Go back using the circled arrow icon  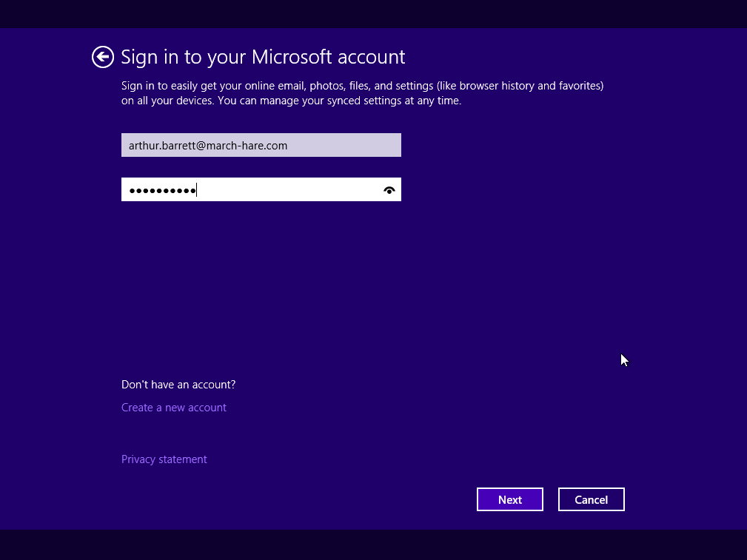(x=103, y=57)
